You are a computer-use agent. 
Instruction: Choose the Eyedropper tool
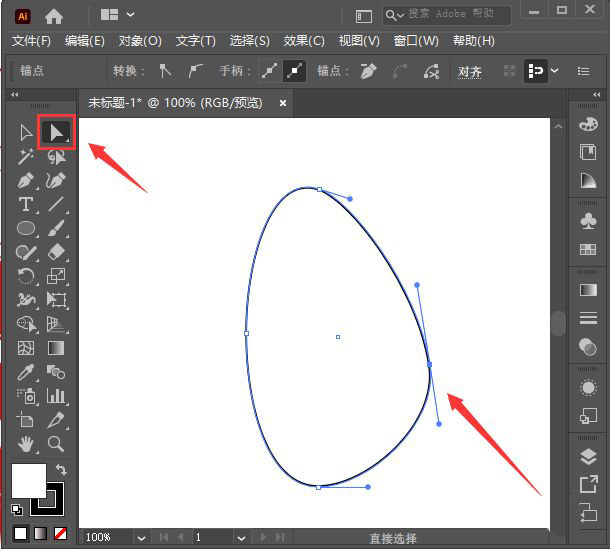point(26,372)
